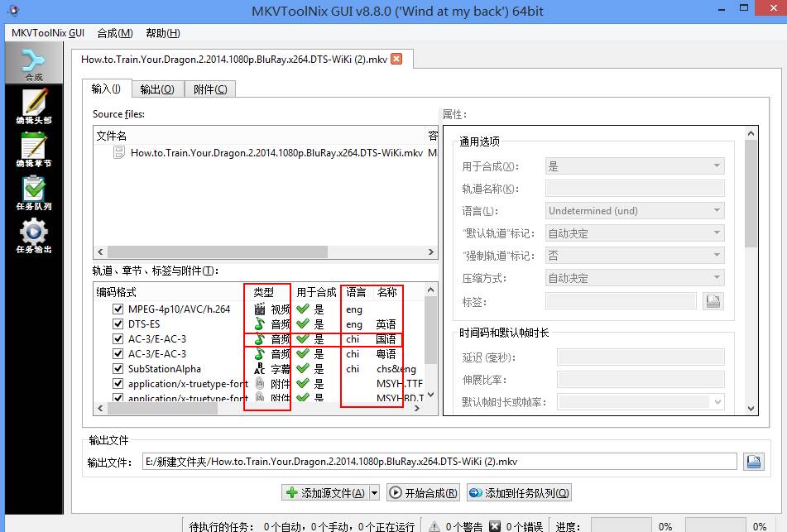This screenshot has width=787, height=532.
Task: Open the MKVToolNix GUI menu
Action: (x=48, y=33)
